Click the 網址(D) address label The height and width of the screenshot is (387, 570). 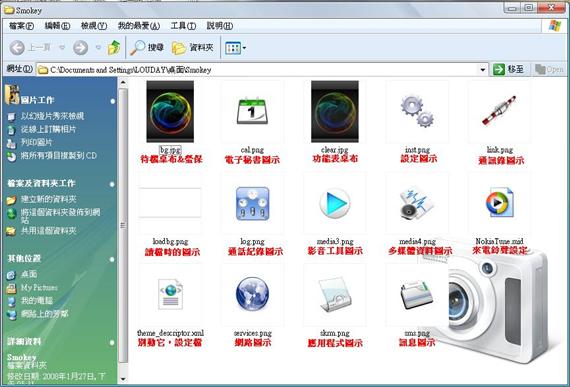tap(20, 69)
